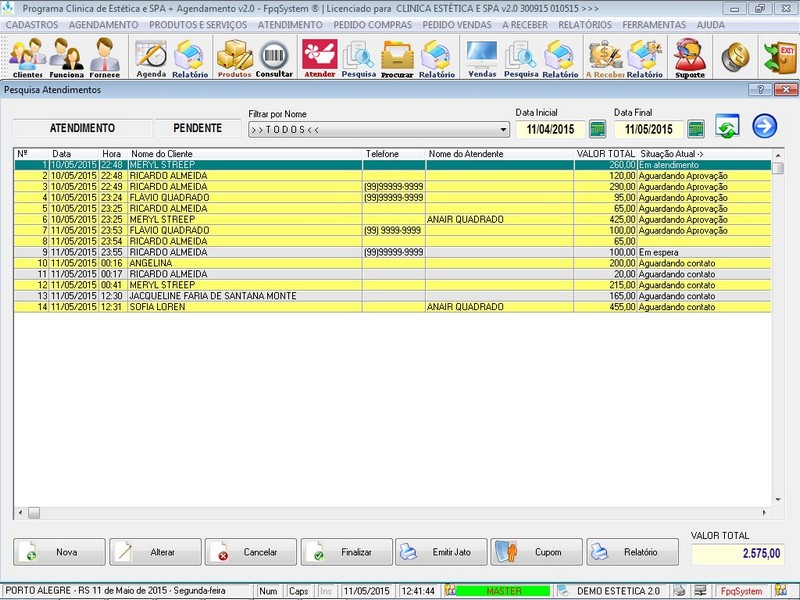The height and width of the screenshot is (600, 800).
Task: Open the AGENDAMENTO menu
Action: (103, 24)
